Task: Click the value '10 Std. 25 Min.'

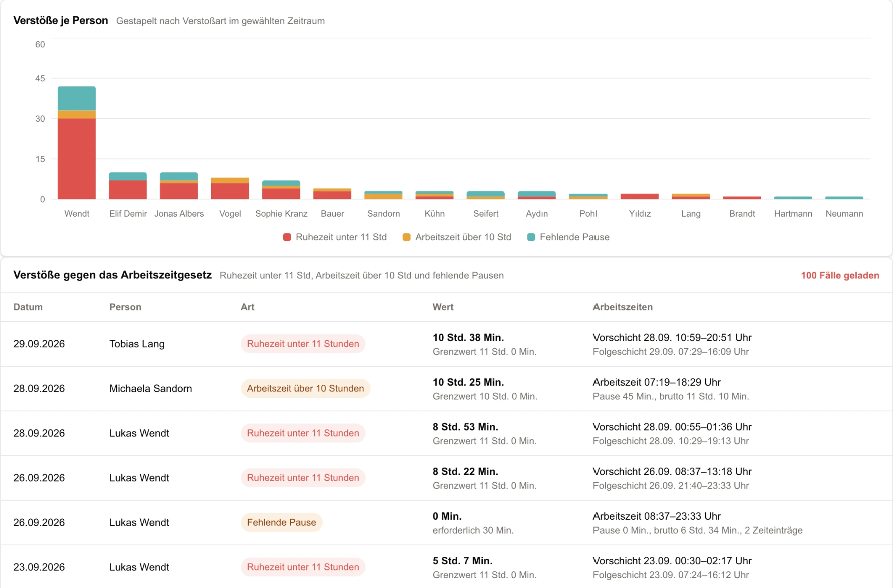Action: pos(468,382)
